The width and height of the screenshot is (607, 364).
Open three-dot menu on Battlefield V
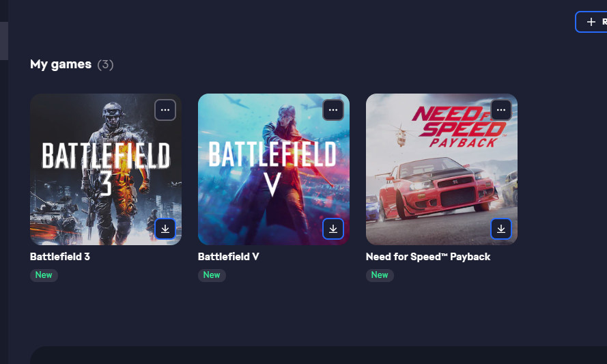(333, 110)
